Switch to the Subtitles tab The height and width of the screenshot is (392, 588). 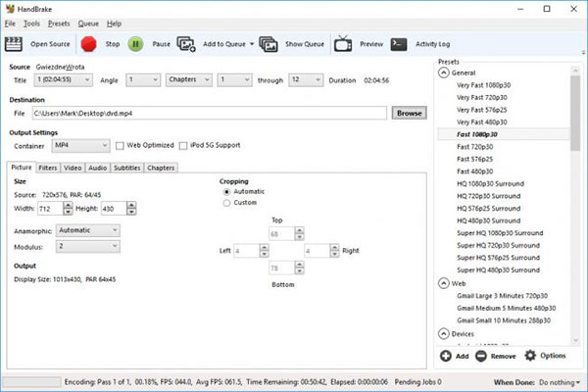[x=127, y=168]
